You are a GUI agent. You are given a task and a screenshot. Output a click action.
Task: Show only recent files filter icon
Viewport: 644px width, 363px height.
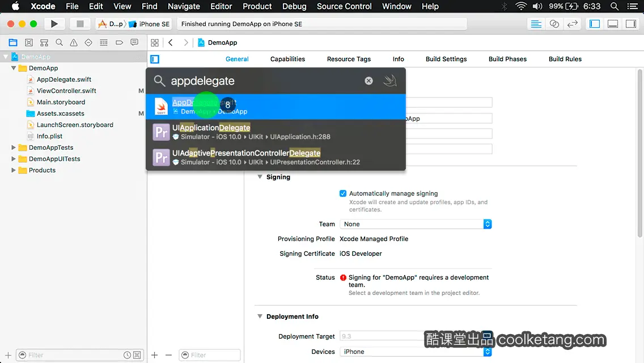128,355
